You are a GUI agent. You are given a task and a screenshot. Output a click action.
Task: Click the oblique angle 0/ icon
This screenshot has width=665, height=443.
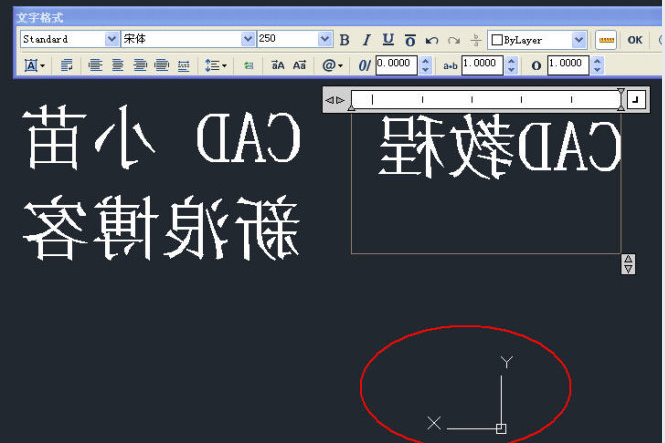364,65
